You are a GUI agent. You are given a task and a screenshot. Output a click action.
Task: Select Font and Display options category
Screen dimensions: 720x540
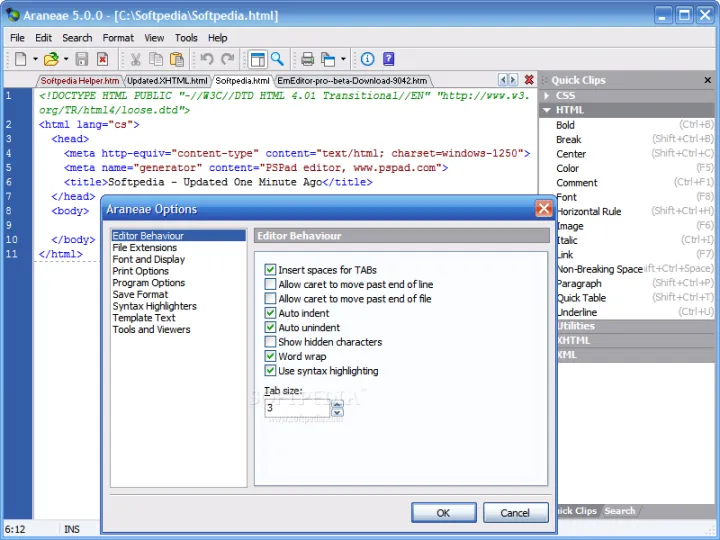(149, 259)
